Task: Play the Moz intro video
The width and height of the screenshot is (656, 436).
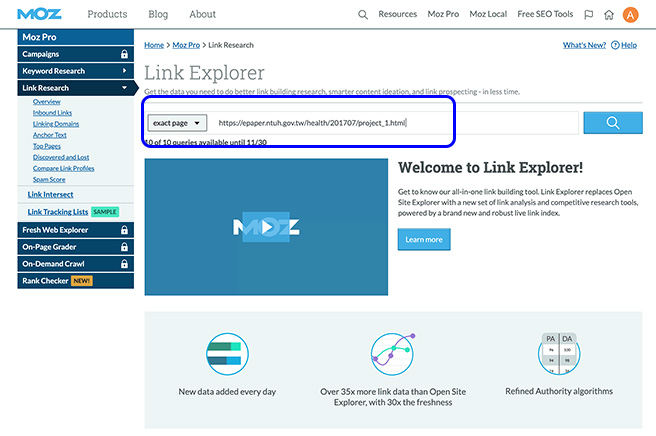Action: (x=266, y=227)
